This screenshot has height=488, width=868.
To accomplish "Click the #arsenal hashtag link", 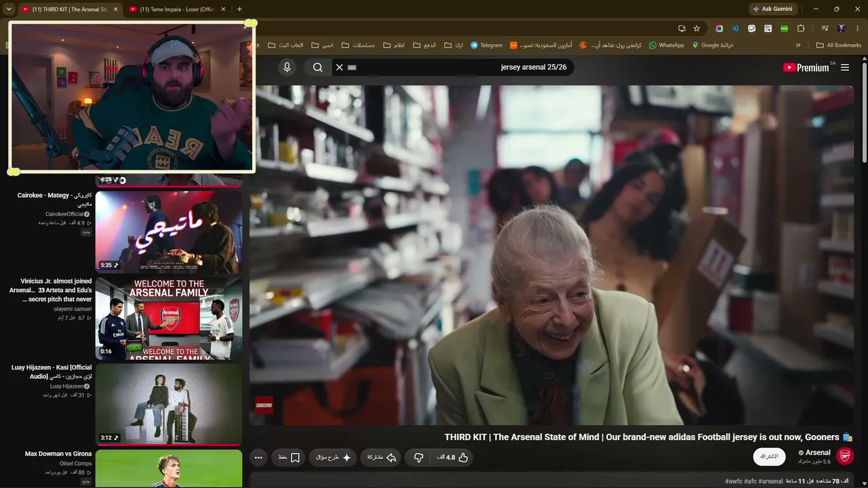I will coord(770,481).
